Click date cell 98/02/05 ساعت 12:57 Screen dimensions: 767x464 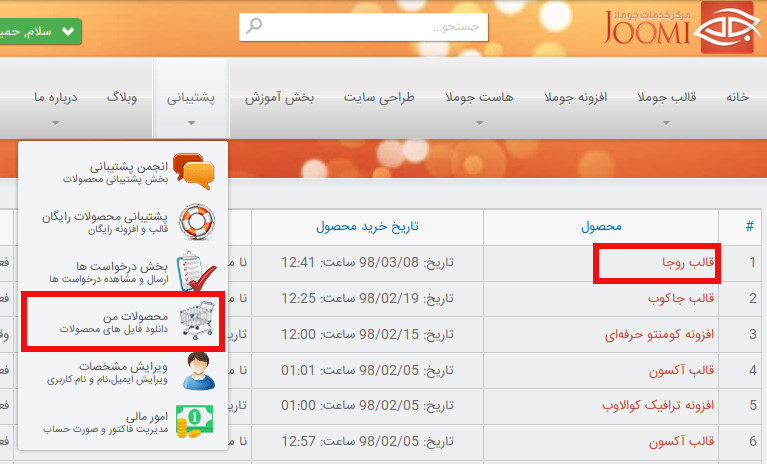[x=367, y=442]
